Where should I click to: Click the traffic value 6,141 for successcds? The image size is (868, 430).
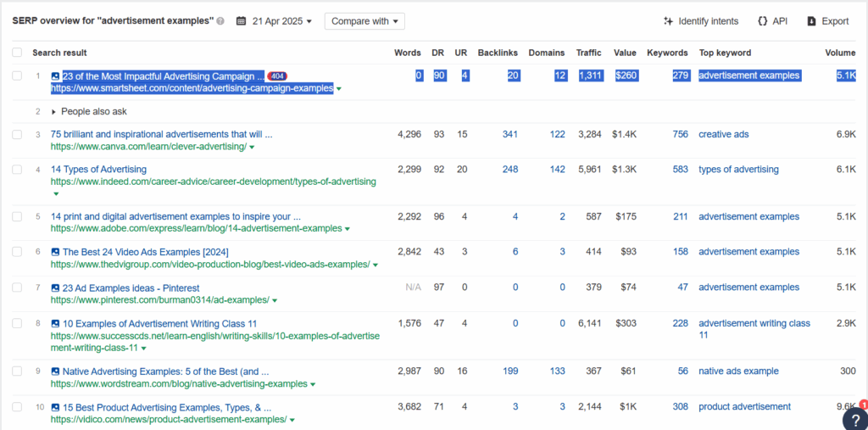point(589,324)
